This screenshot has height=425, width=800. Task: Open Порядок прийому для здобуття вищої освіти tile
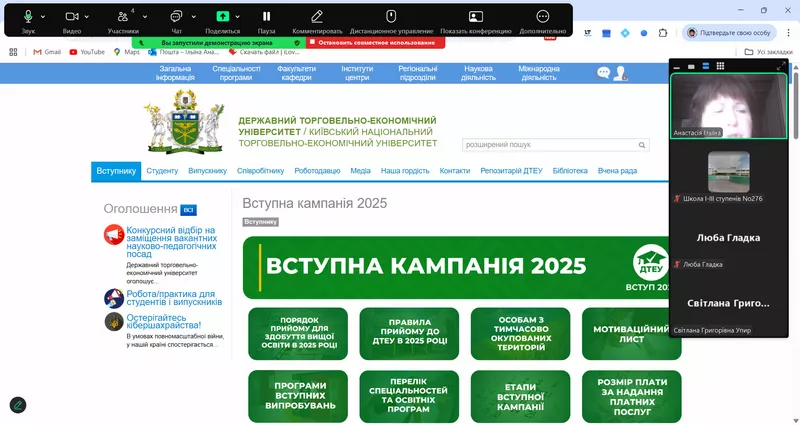click(298, 334)
